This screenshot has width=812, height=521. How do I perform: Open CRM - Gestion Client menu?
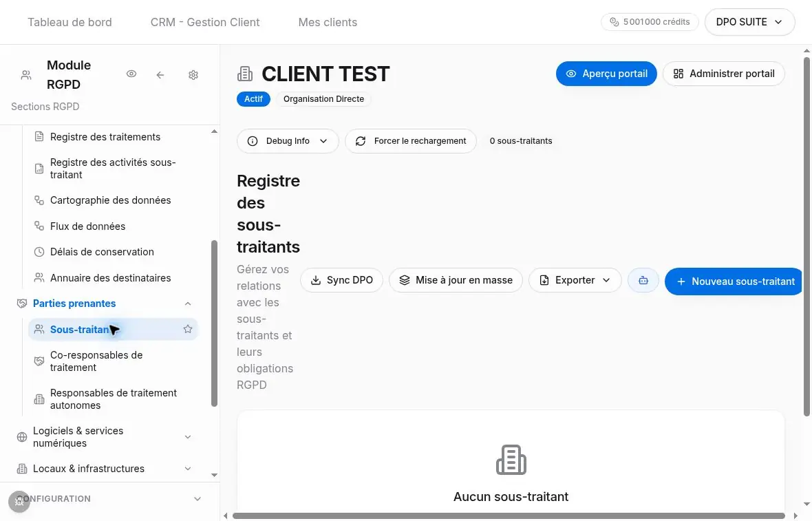tap(205, 22)
